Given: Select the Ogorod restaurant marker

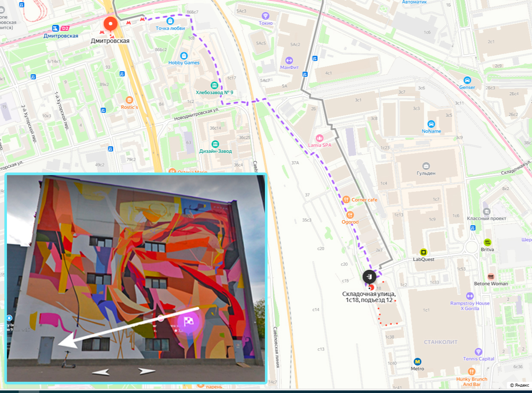Looking at the screenshot, I should (350, 215).
